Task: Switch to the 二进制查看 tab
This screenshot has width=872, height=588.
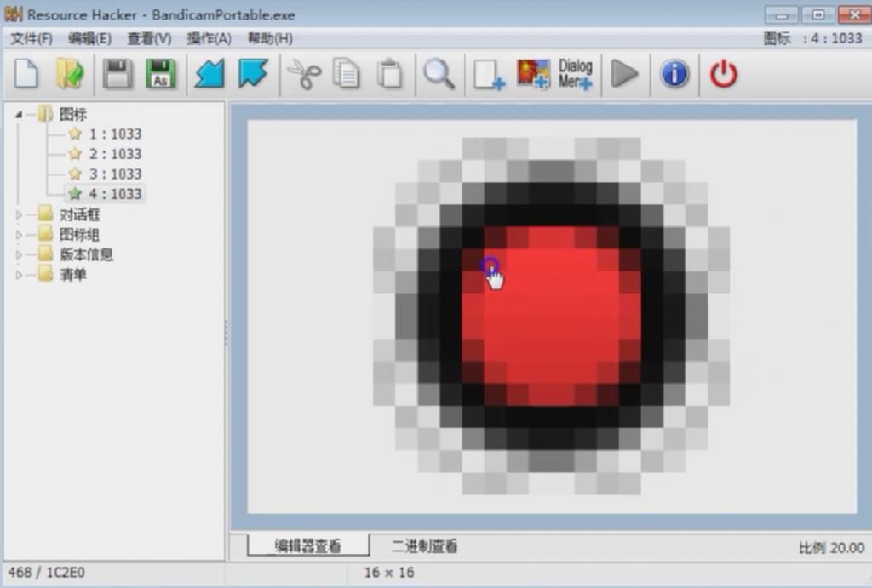Action: click(424, 546)
